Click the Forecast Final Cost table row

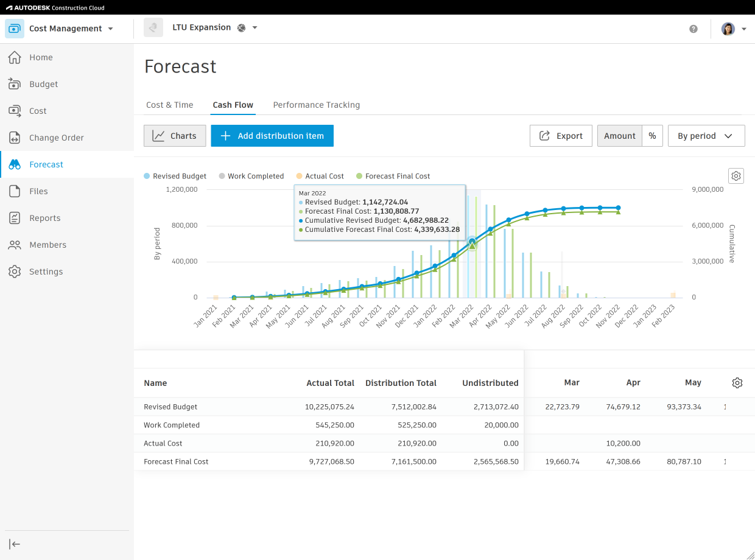coord(176,461)
